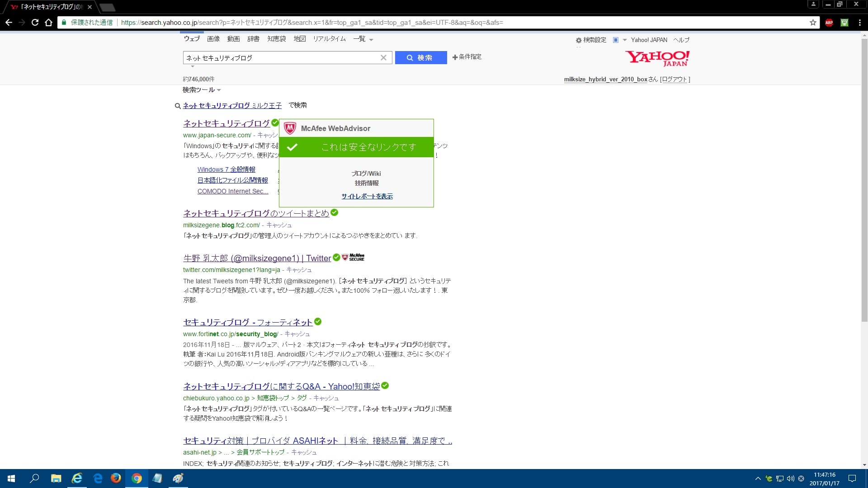Click the blue 検索 search button
868x488 pixels.
[421, 57]
